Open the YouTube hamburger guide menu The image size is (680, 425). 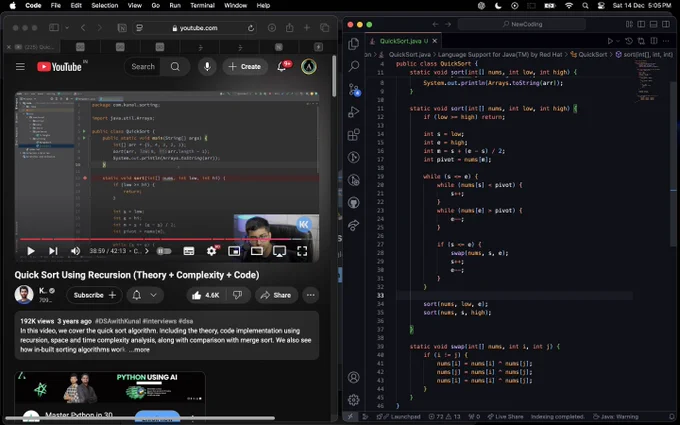pos(20,67)
